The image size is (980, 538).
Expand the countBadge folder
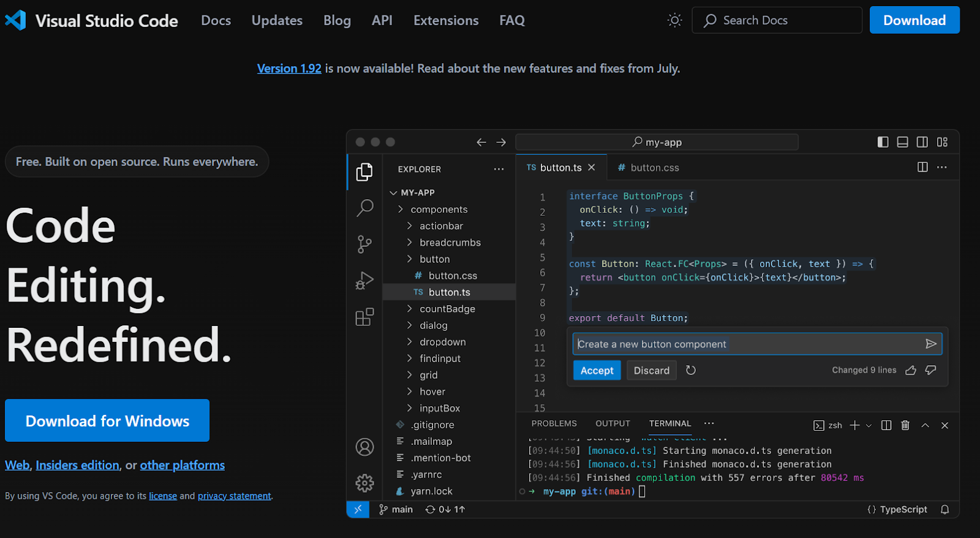(410, 308)
